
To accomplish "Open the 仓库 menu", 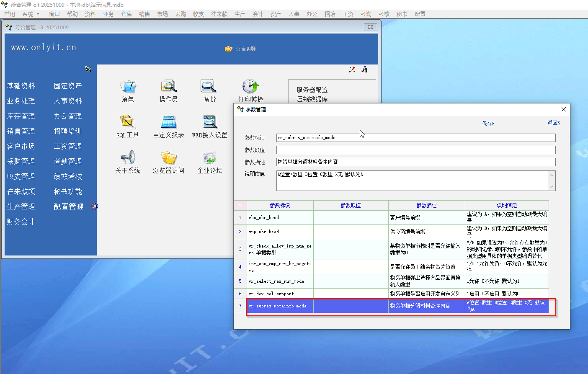I will pos(126,14).
